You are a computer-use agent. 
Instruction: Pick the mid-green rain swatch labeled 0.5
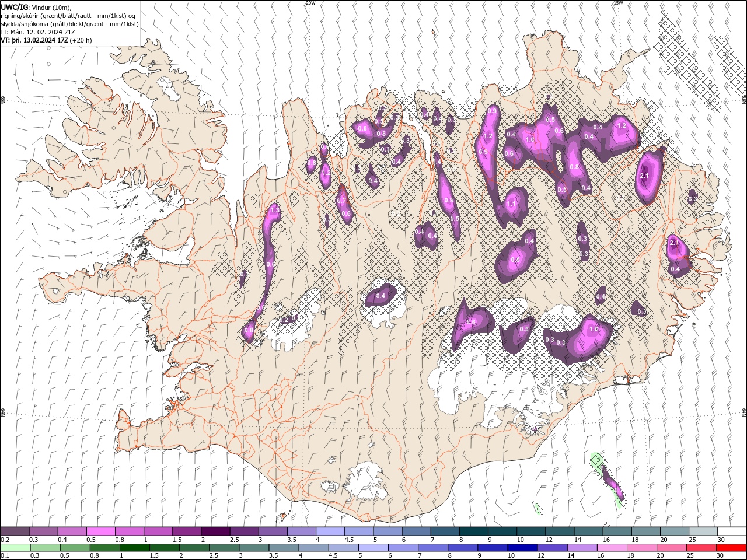[x=75, y=548]
